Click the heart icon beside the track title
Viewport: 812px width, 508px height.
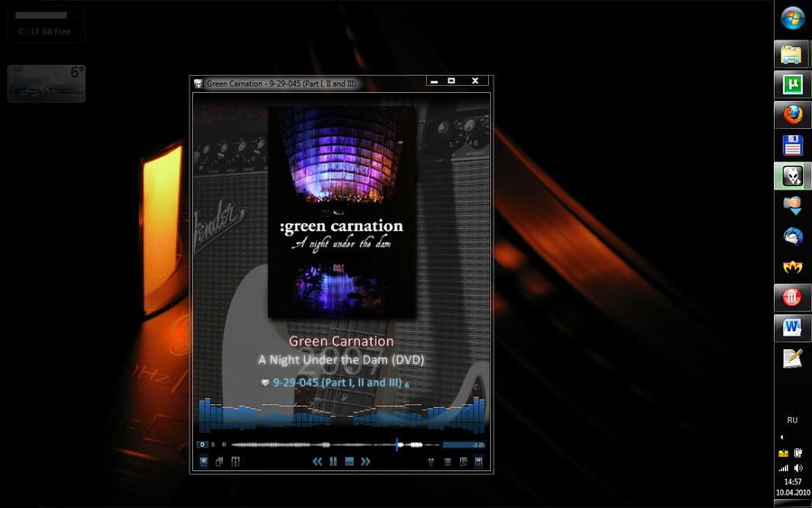(265, 383)
